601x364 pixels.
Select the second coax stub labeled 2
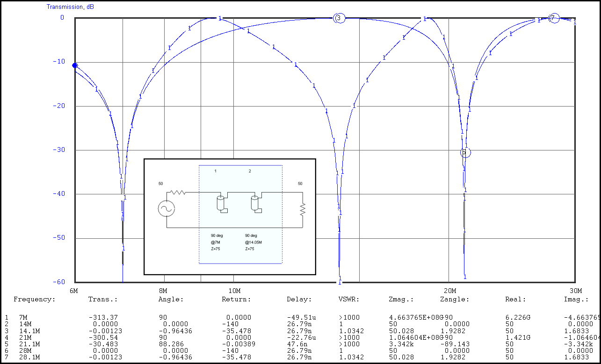point(255,204)
